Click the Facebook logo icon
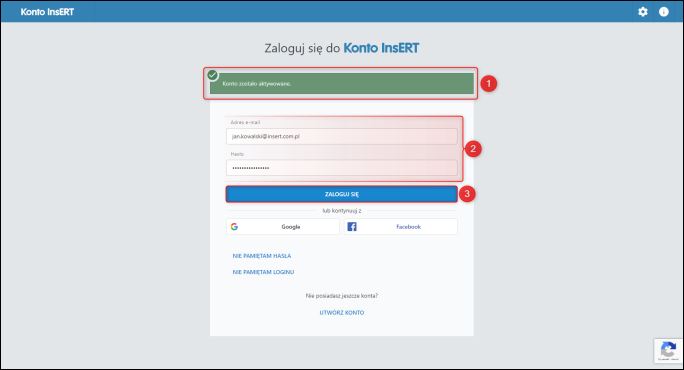The height and width of the screenshot is (370, 684). 352,226
